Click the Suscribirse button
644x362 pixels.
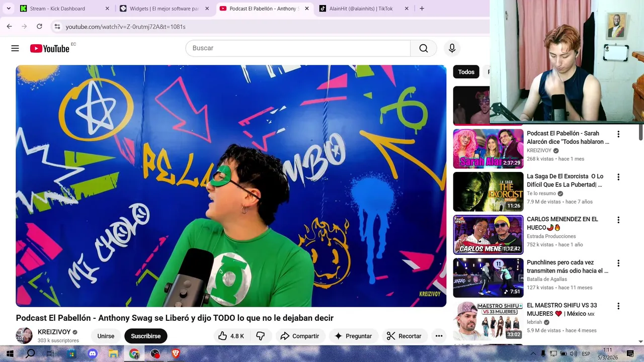pyautogui.click(x=146, y=336)
